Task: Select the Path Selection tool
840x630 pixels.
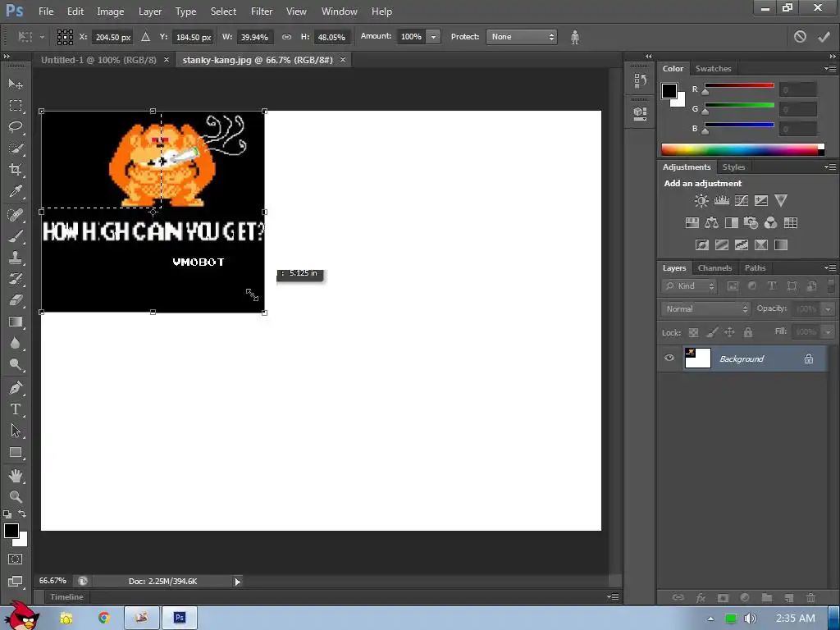Action: 16,430
